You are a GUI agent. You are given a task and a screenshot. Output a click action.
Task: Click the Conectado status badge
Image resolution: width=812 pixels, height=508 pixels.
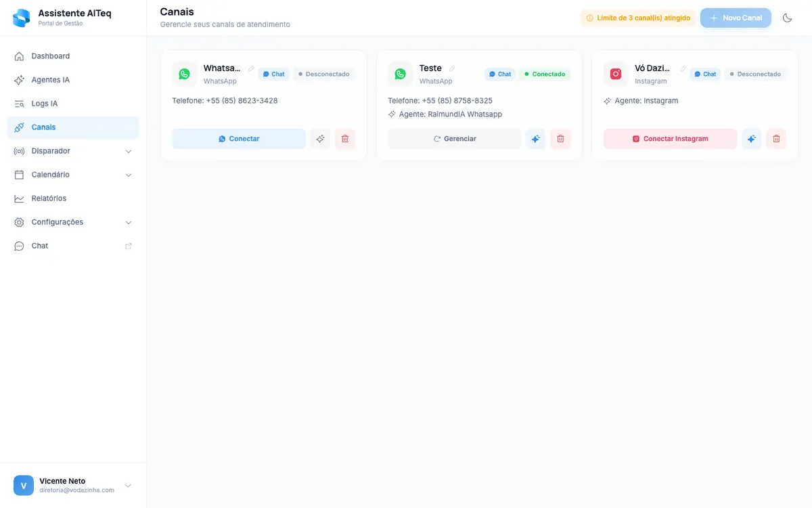pyautogui.click(x=545, y=74)
